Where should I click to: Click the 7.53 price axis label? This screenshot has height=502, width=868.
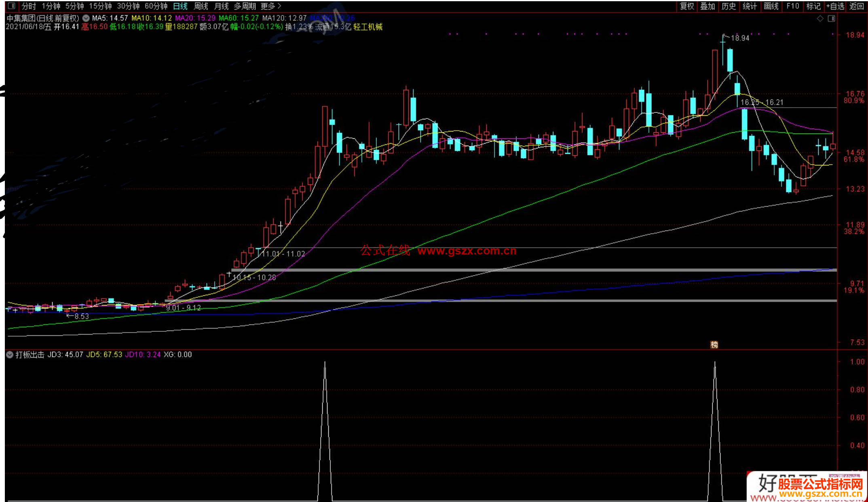click(857, 342)
